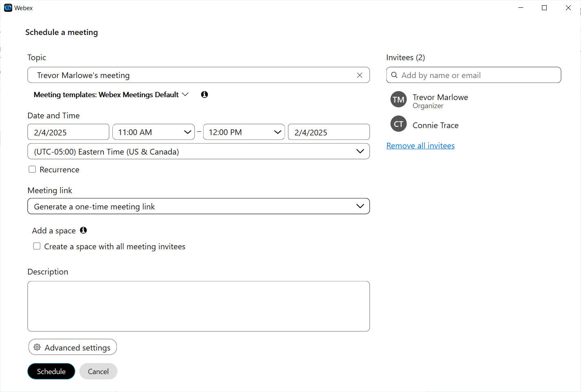Open Advanced settings
The width and height of the screenshot is (581, 392).
(x=72, y=347)
